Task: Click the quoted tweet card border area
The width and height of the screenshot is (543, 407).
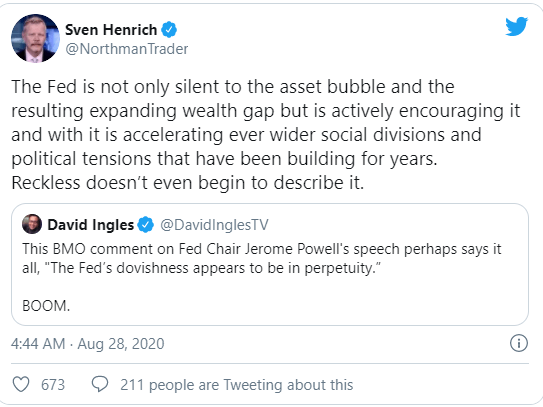Action: (x=270, y=265)
